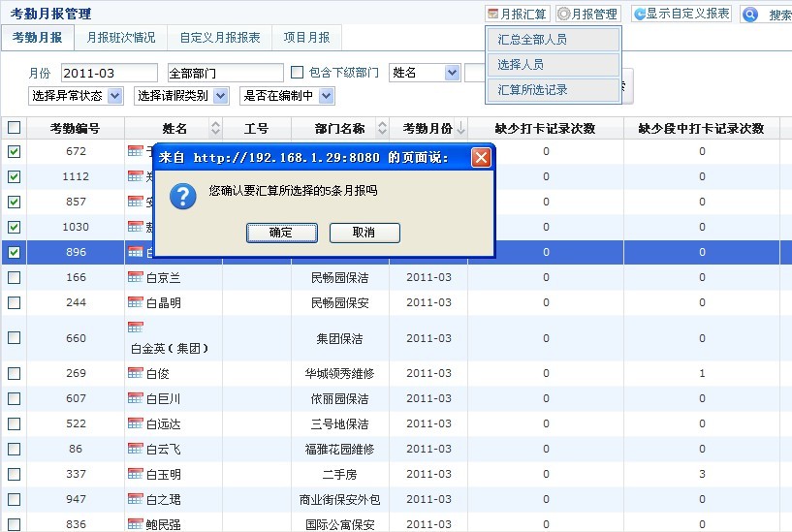Switch to the 考勤月报 tab
792x532 pixels.
click(38, 38)
